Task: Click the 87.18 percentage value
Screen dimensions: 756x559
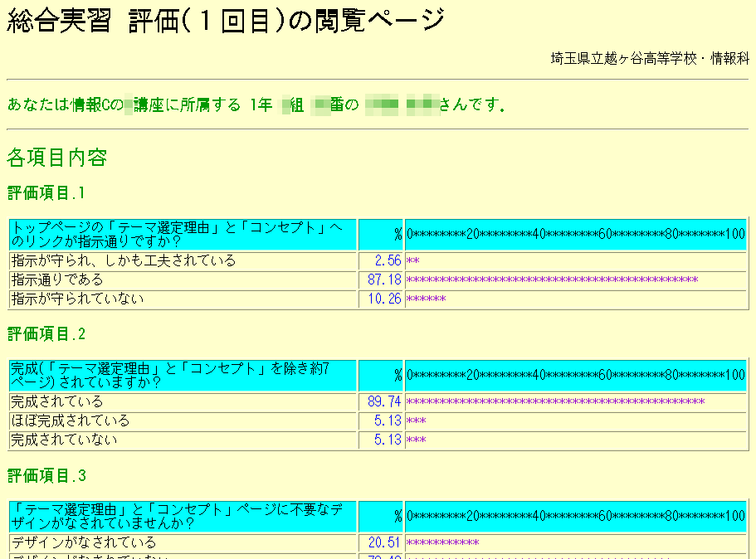Action: tap(384, 279)
